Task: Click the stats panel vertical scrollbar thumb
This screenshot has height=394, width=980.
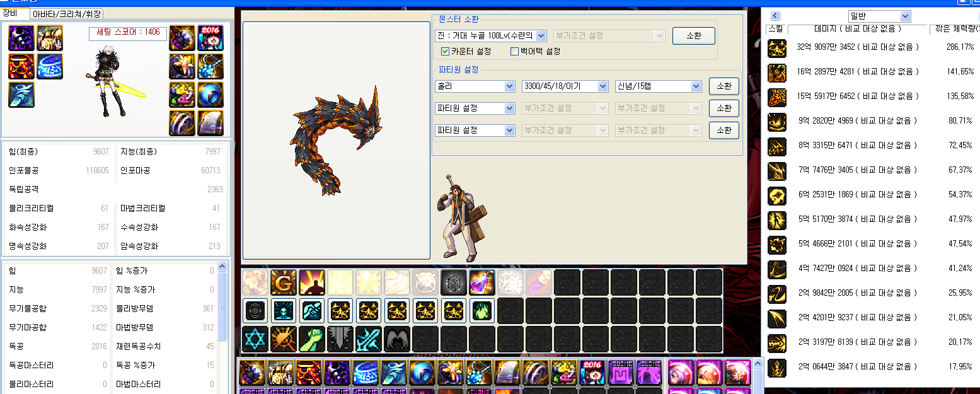Action: (x=222, y=307)
